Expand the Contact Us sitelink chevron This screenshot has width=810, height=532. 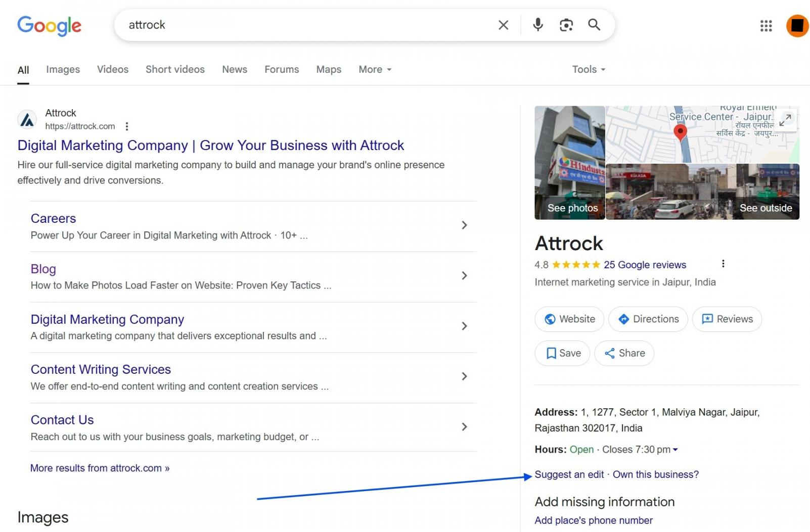pyautogui.click(x=464, y=427)
